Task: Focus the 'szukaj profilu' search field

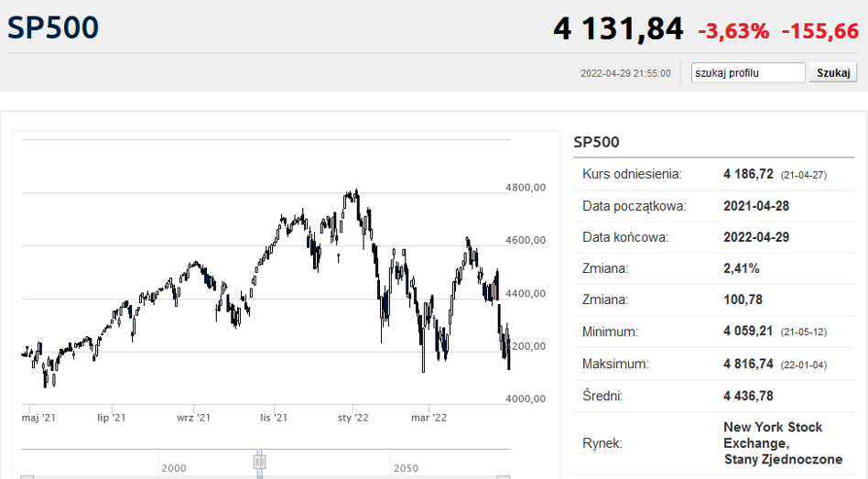Action: point(748,72)
